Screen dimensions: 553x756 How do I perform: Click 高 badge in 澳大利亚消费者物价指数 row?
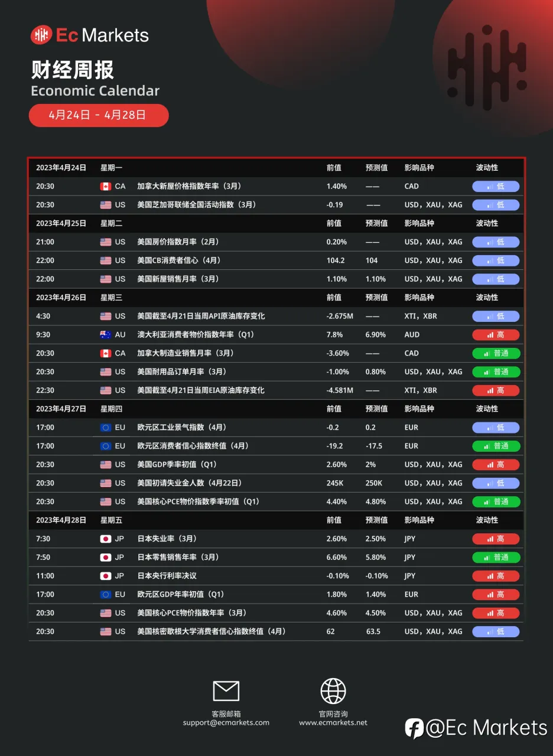tap(496, 334)
